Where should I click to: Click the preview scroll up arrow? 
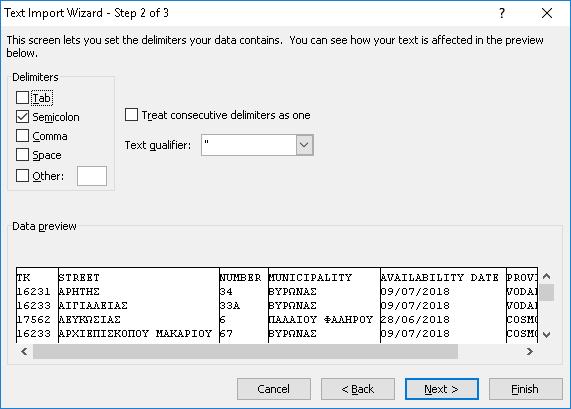547,276
